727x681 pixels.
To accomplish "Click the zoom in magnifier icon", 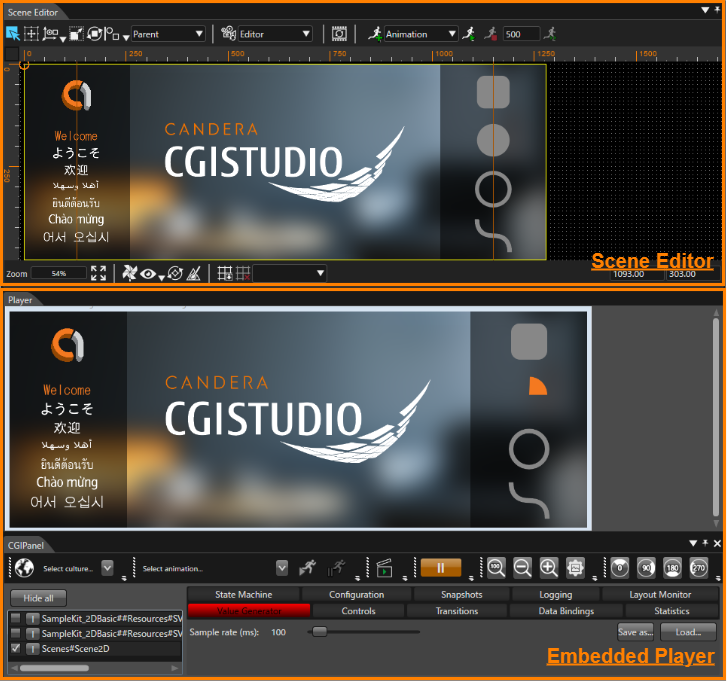I will pos(549,568).
